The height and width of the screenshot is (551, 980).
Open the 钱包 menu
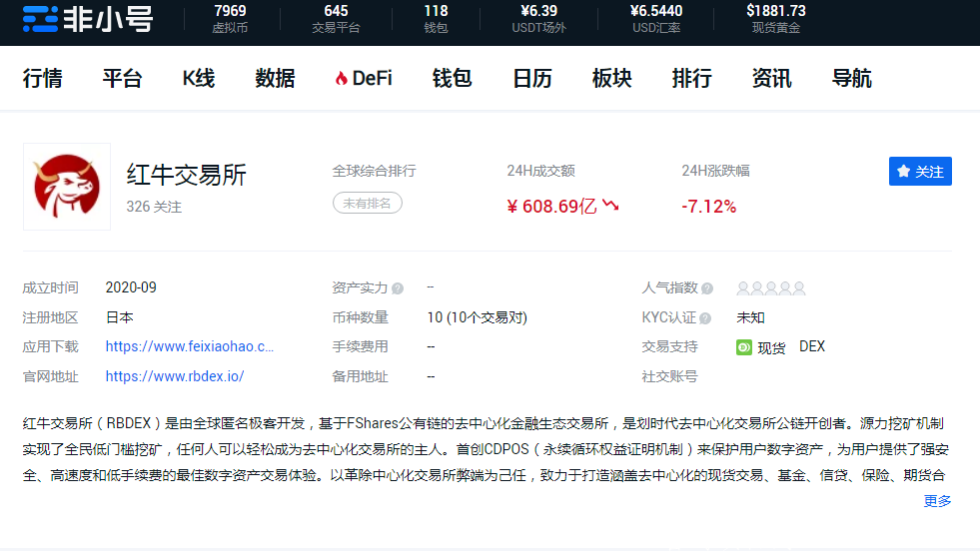point(452,79)
